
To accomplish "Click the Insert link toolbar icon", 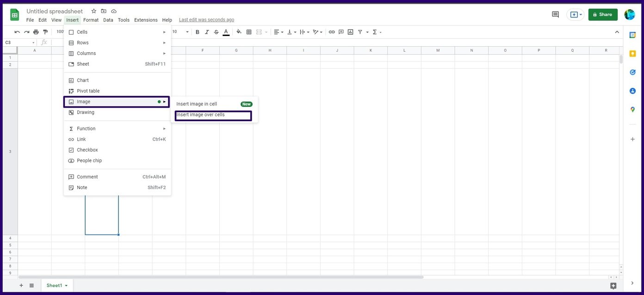I will (x=332, y=32).
